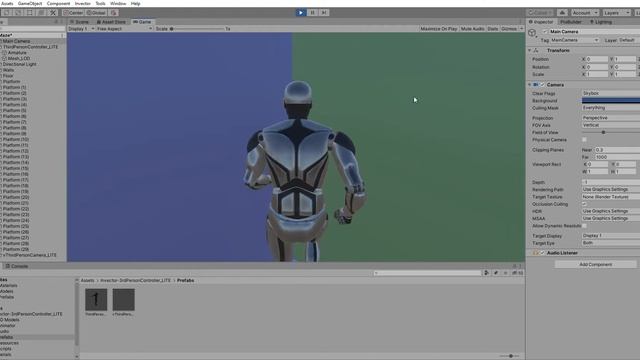The width and height of the screenshot is (640, 360).
Task: Open the Account dropdown
Action: [584, 13]
